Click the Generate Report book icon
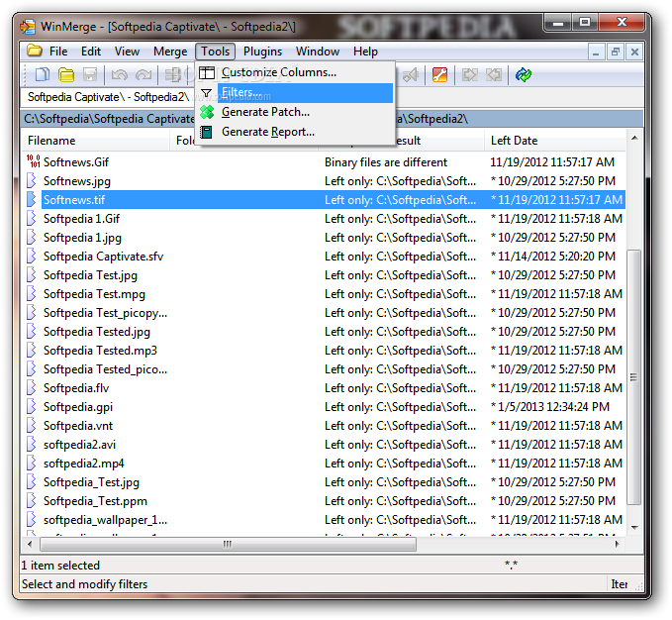The image size is (672, 620). (207, 132)
